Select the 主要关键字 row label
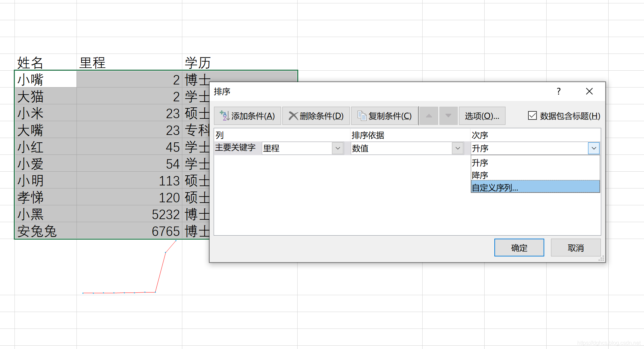The height and width of the screenshot is (349, 644). 236,148
